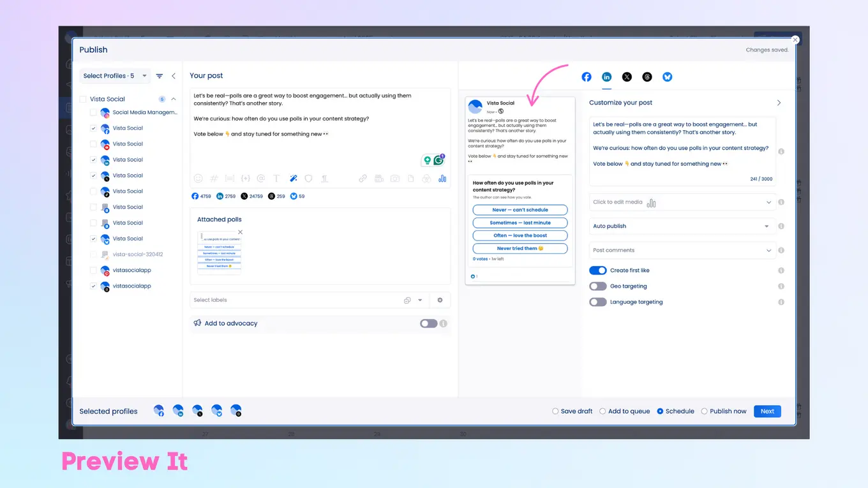Disable the Create first like toggle
The height and width of the screenshot is (488, 868).
coord(597,270)
